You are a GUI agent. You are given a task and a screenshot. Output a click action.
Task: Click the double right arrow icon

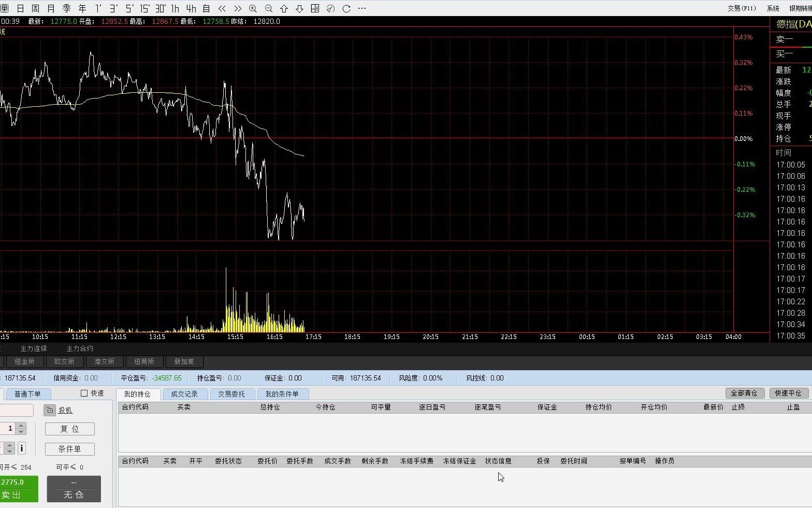pyautogui.click(x=238, y=8)
